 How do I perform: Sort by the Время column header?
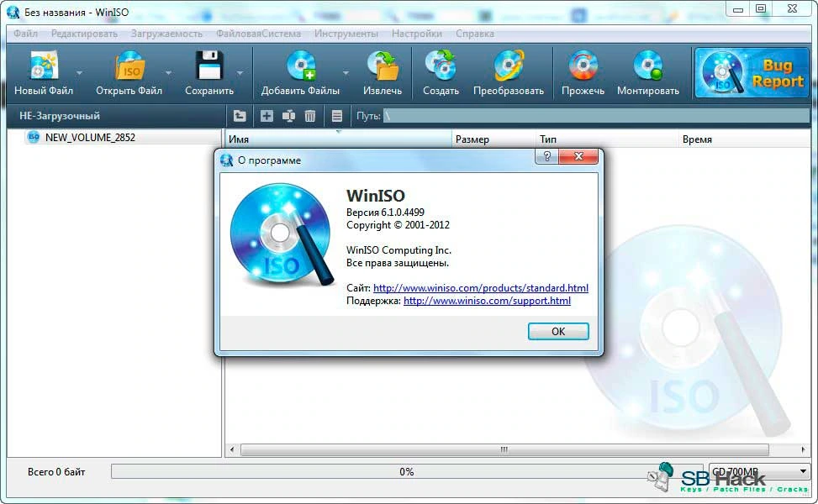tap(745, 139)
